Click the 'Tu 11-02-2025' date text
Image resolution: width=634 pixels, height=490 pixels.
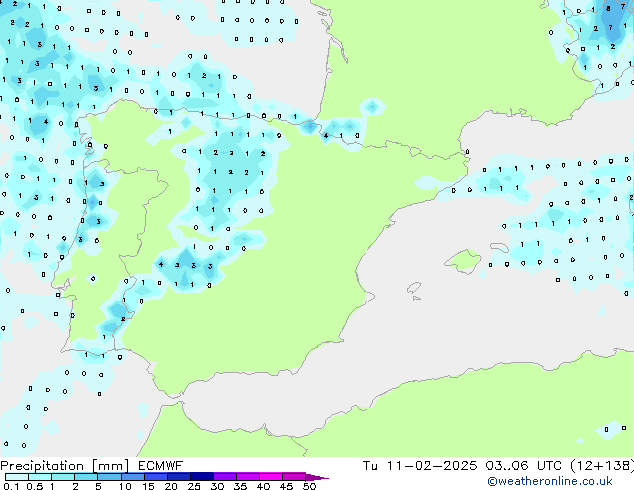(x=419, y=466)
